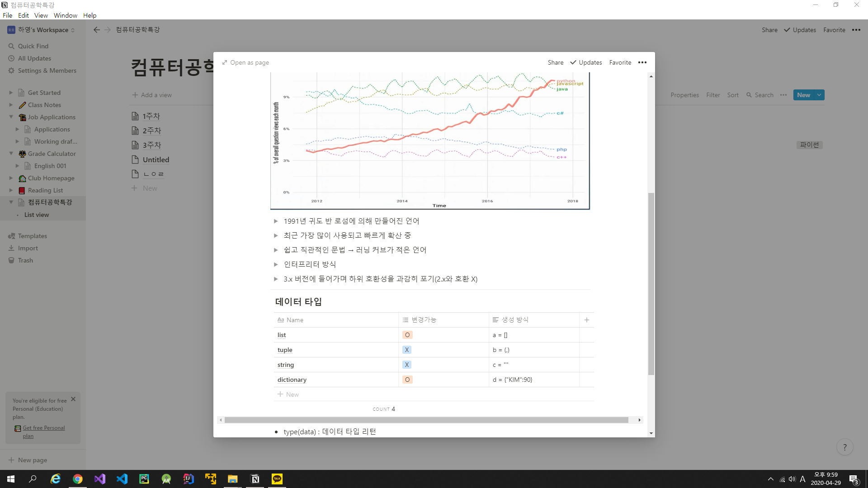The image size is (868, 488).
Task: Open the Window menu
Action: click(x=65, y=15)
